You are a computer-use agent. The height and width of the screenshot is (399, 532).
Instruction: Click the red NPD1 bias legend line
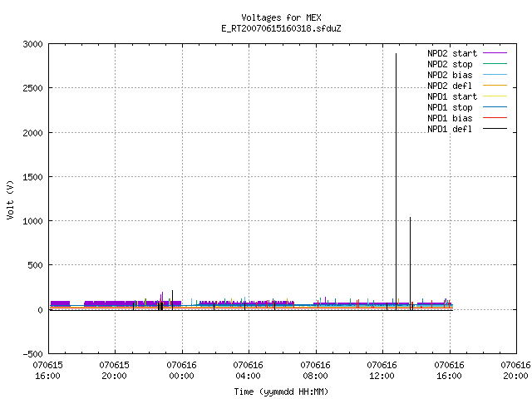[x=495, y=118]
